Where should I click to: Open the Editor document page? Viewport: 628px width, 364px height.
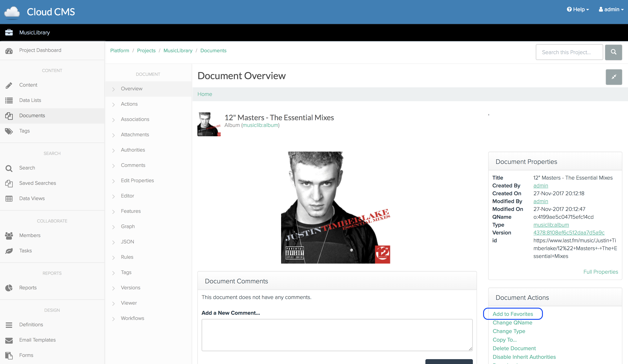[x=127, y=196]
